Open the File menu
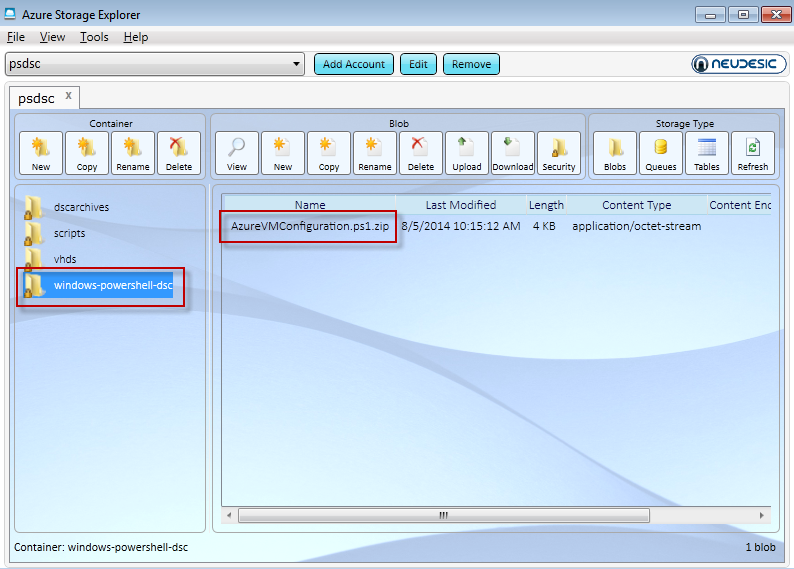Viewport: 794px width, 569px height. [16, 37]
